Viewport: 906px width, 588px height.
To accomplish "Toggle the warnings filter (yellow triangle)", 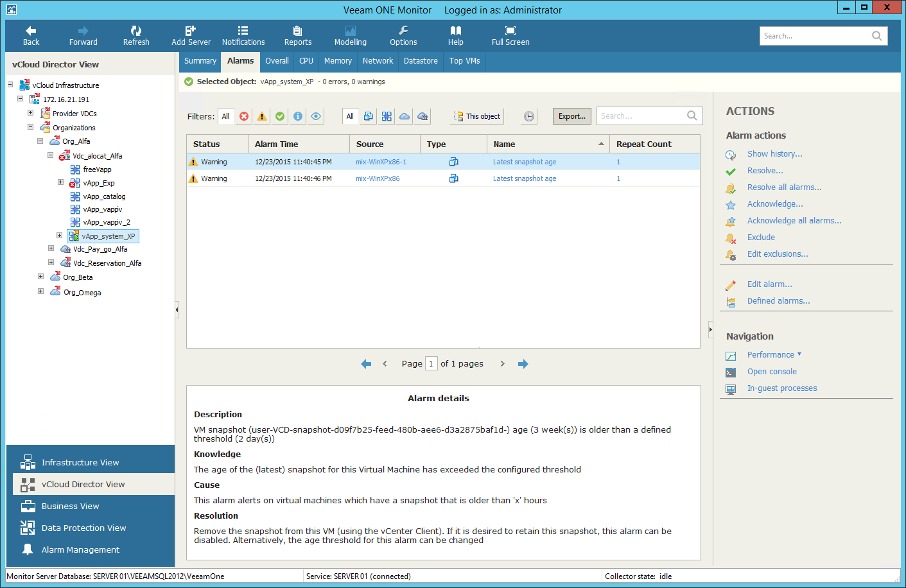I will tap(262, 116).
